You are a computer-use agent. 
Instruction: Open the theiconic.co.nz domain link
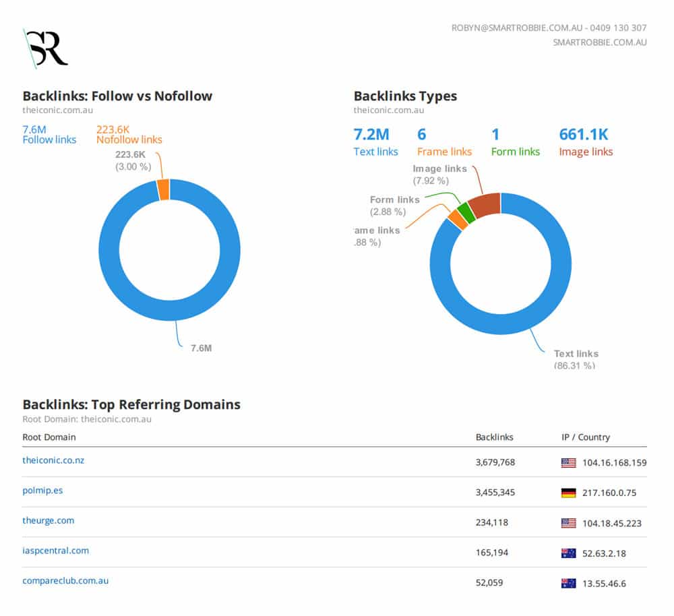coord(53,460)
